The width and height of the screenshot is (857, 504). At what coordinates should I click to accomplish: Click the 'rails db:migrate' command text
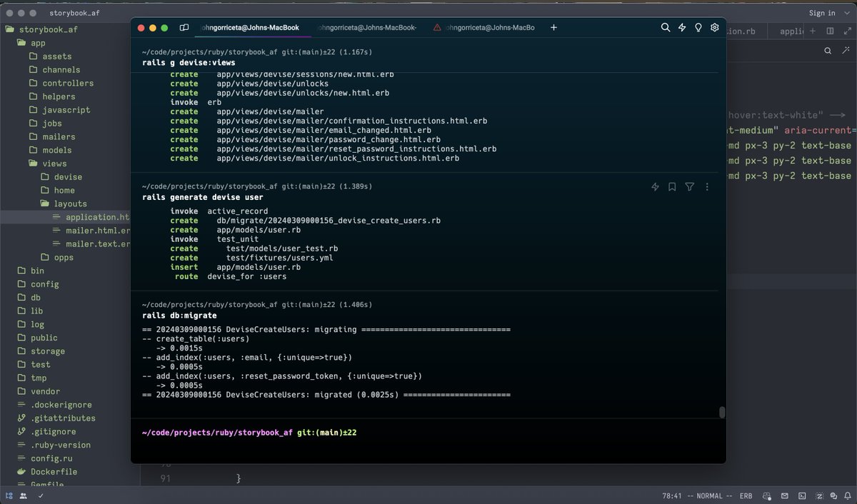(179, 315)
